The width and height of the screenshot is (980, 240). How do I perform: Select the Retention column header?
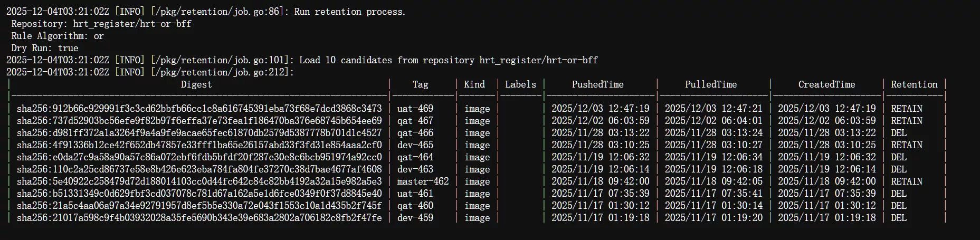click(x=914, y=84)
